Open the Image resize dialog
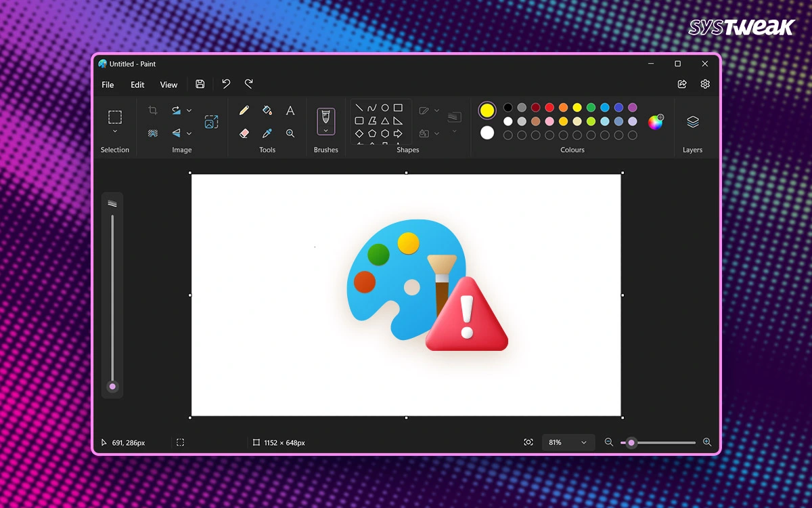The width and height of the screenshot is (812, 508). tap(211, 121)
